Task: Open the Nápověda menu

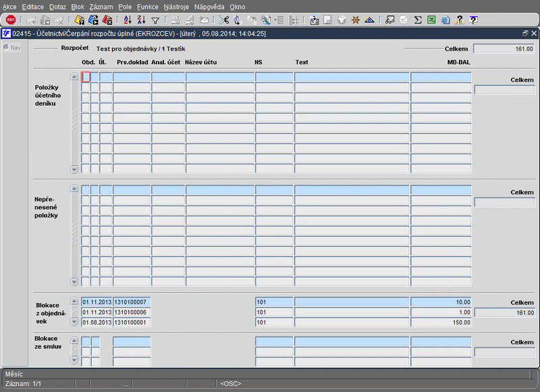Action: [x=209, y=7]
